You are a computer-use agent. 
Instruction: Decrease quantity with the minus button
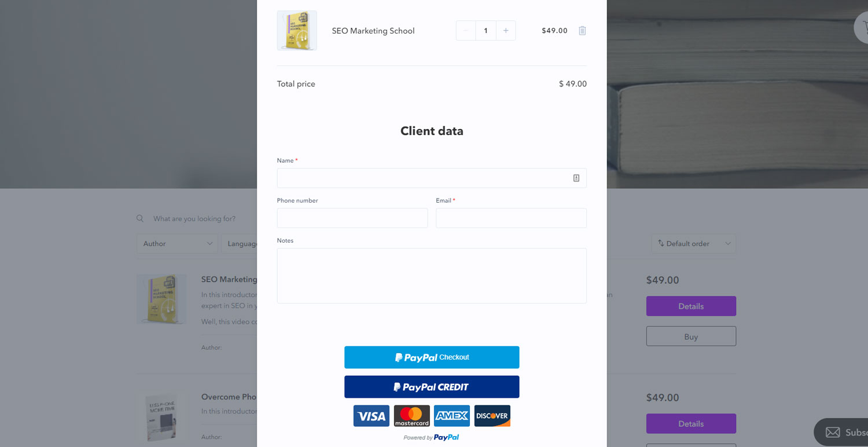pyautogui.click(x=466, y=31)
